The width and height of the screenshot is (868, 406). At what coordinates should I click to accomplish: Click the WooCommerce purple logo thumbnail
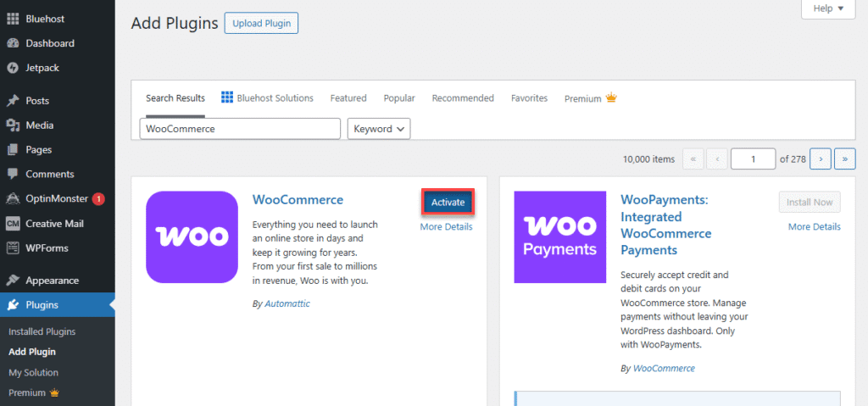click(192, 236)
